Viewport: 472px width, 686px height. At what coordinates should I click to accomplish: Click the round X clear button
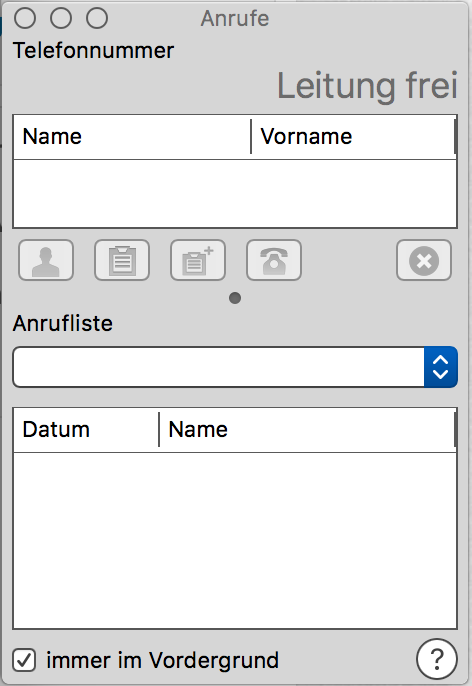(424, 260)
